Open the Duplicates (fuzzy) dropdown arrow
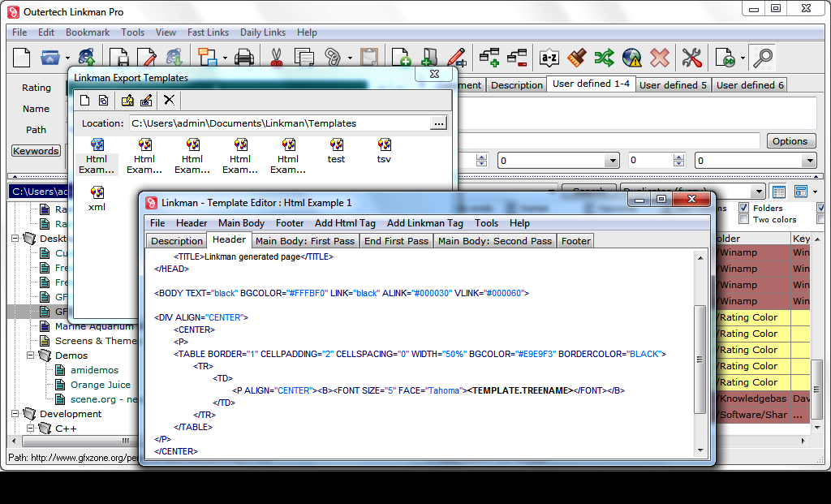 (x=759, y=192)
